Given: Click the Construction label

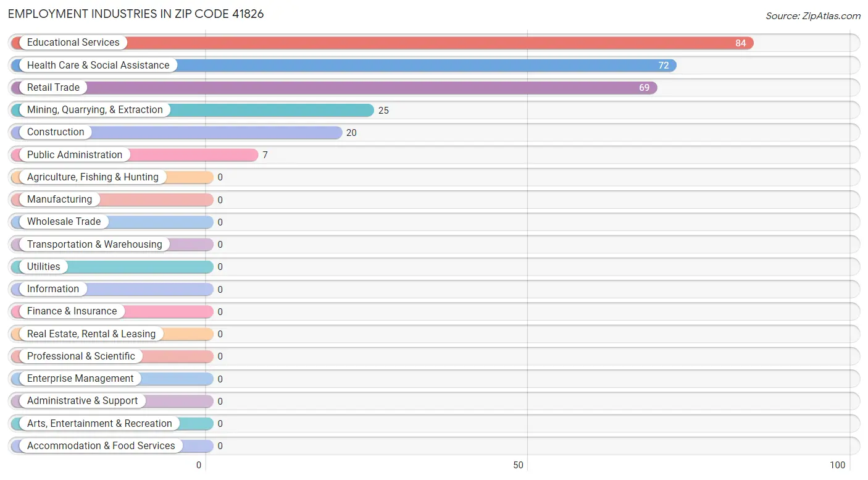Looking at the screenshot, I should coord(56,132).
